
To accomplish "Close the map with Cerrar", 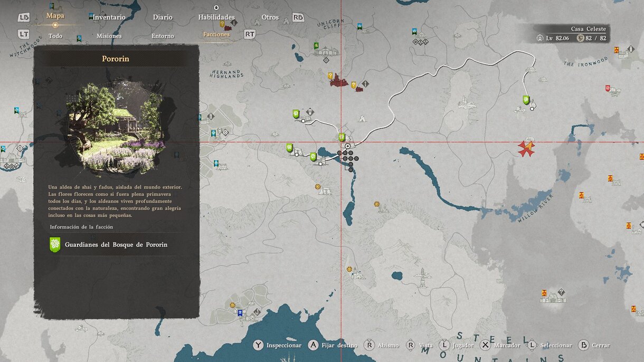I will coord(594,345).
